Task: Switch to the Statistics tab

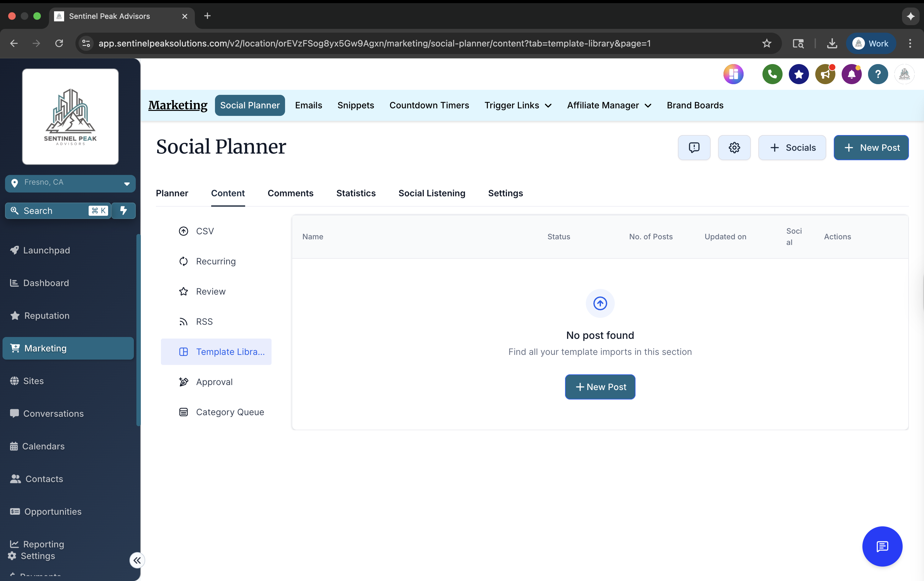Action: point(356,193)
